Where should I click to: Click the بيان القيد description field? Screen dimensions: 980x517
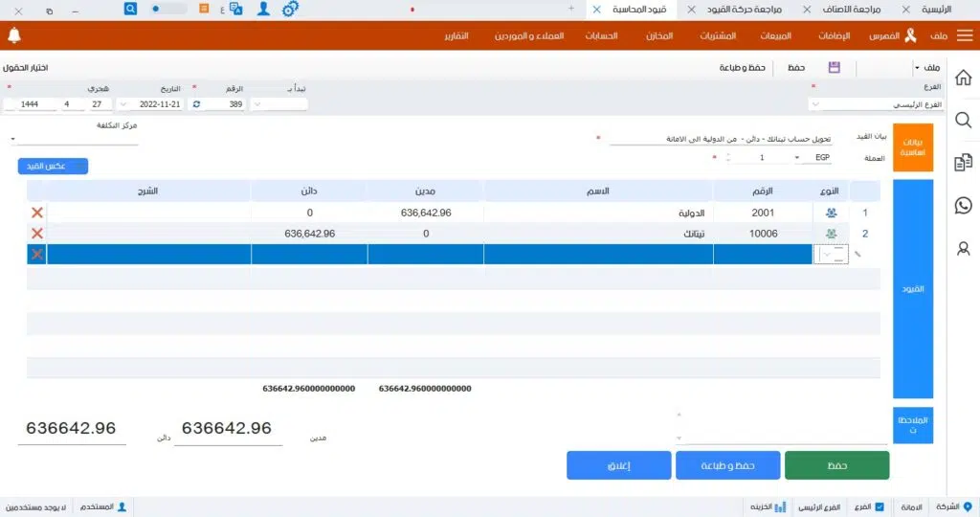[721, 139]
